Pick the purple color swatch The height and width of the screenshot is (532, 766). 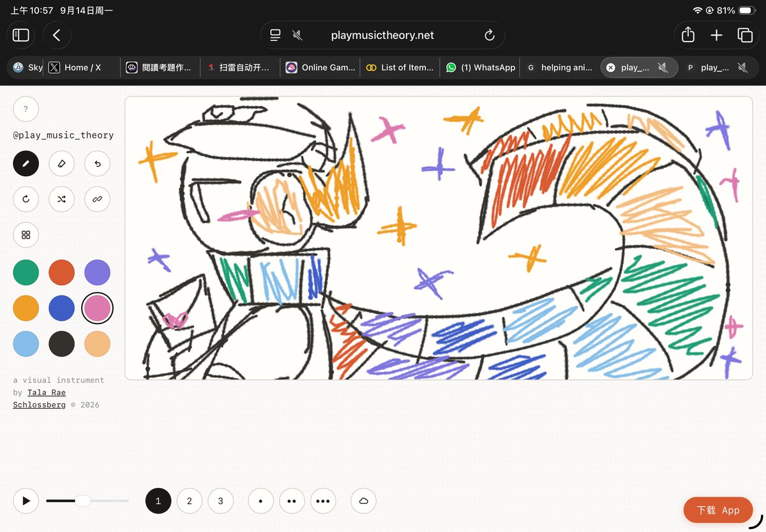(x=98, y=273)
